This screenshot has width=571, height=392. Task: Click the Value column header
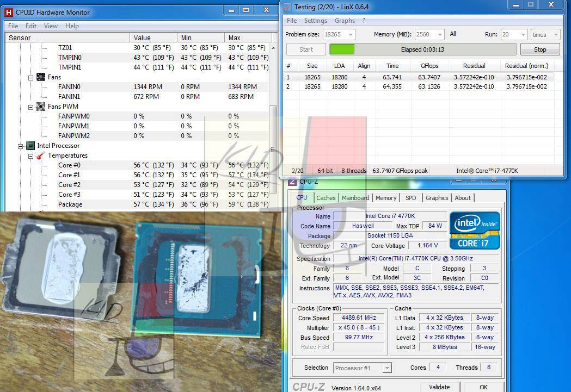(x=154, y=38)
